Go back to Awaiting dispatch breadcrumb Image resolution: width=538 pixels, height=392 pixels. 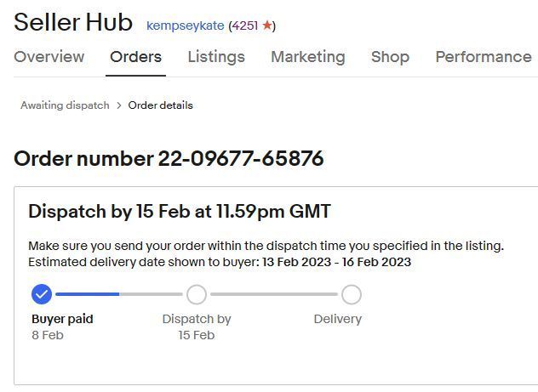click(x=65, y=105)
